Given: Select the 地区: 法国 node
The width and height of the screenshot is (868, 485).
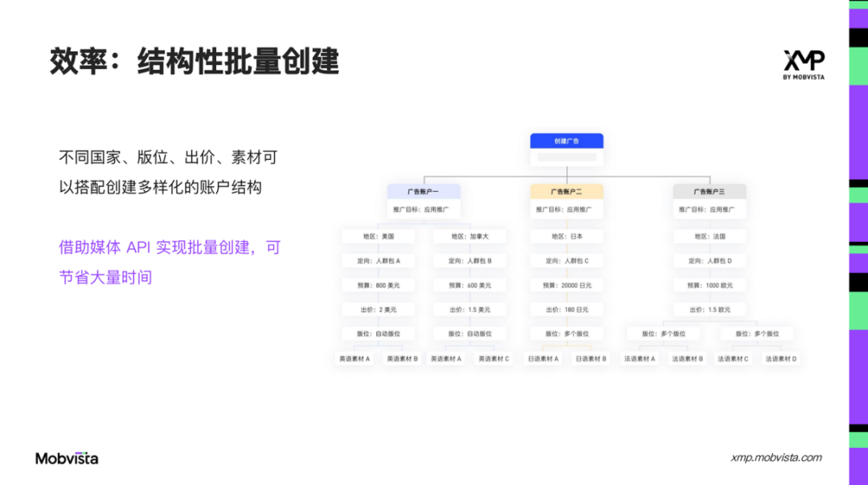Looking at the screenshot, I should [x=710, y=235].
